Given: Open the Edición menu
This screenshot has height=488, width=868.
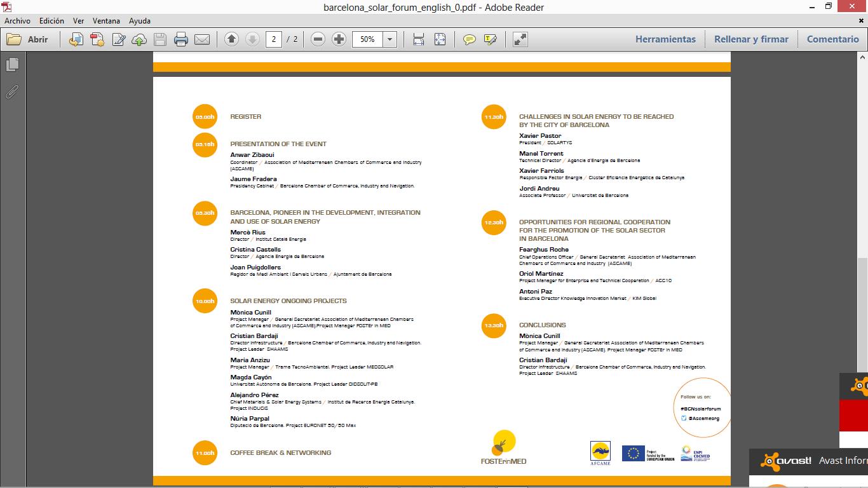Looking at the screenshot, I should [51, 21].
